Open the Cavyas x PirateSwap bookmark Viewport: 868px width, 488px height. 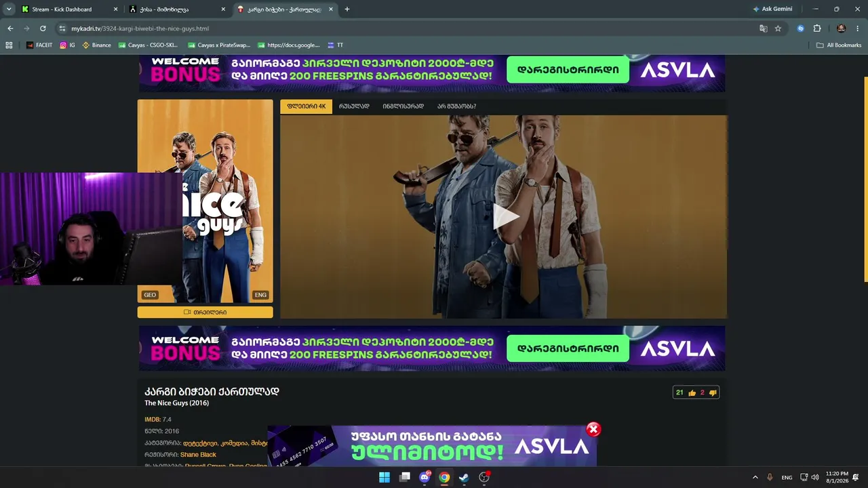pyautogui.click(x=218, y=45)
